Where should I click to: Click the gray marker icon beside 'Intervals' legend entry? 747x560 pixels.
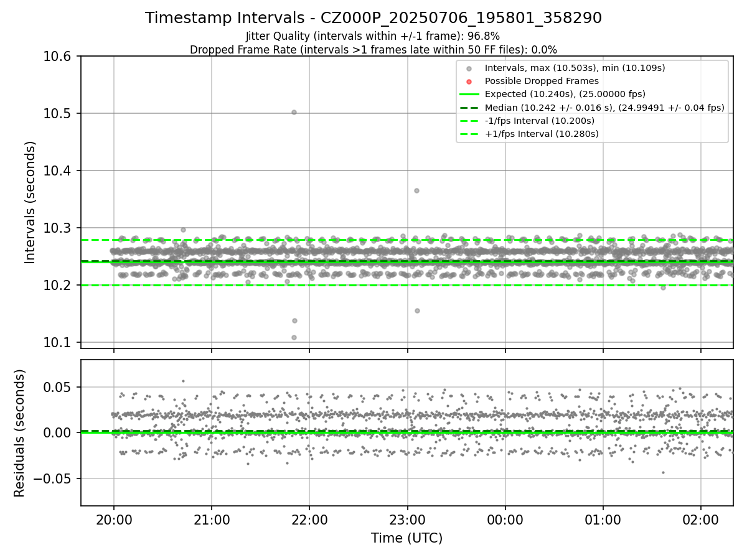pyautogui.click(x=469, y=68)
